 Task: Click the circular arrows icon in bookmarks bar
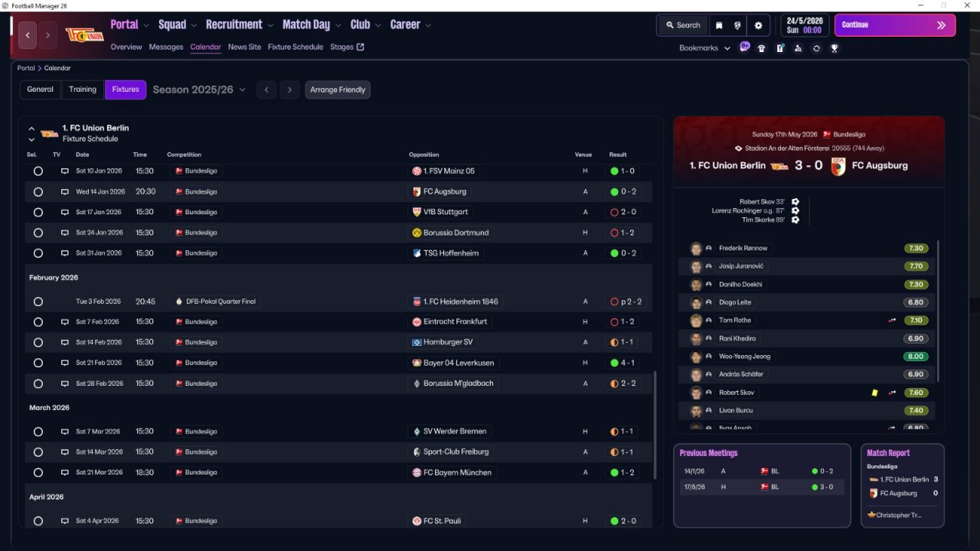pyautogui.click(x=816, y=48)
